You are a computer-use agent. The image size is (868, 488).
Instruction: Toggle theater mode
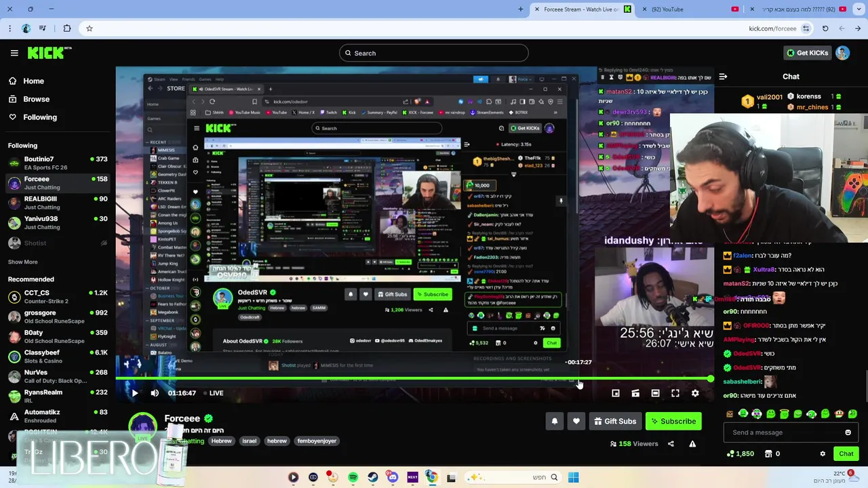click(655, 393)
